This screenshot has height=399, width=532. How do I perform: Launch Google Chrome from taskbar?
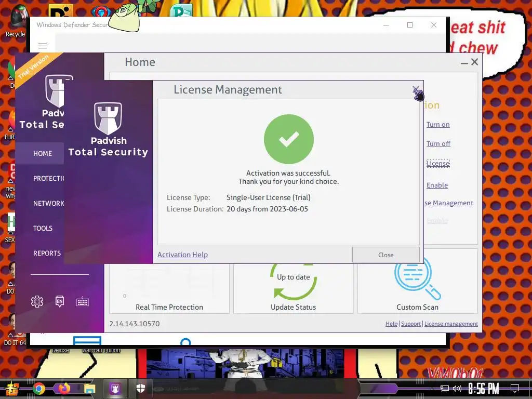39,389
